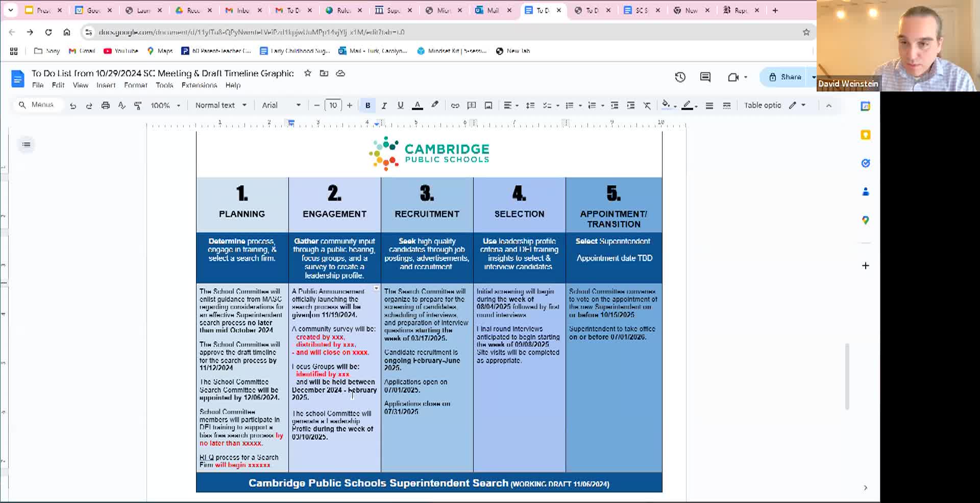The height and width of the screenshot is (503, 980).
Task: Print the document using printer icon
Action: click(105, 106)
